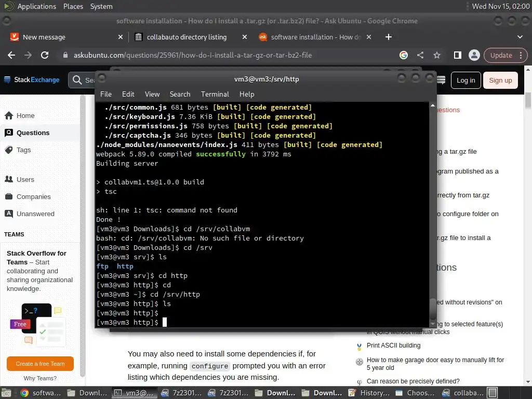Viewport: 532px width, 399px height.
Task: Bookmark this page with star icon
Action: (436, 55)
